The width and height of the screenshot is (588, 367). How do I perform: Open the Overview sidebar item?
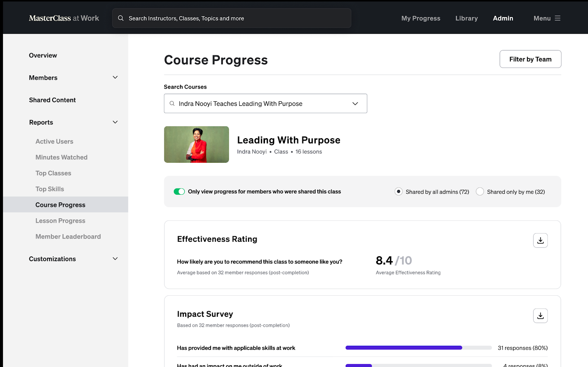coord(43,55)
